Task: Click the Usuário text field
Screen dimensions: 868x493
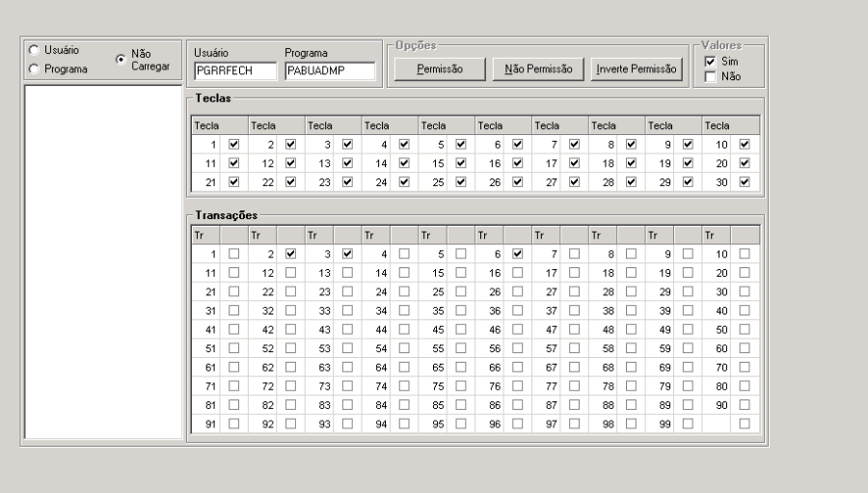Action: click(x=233, y=70)
